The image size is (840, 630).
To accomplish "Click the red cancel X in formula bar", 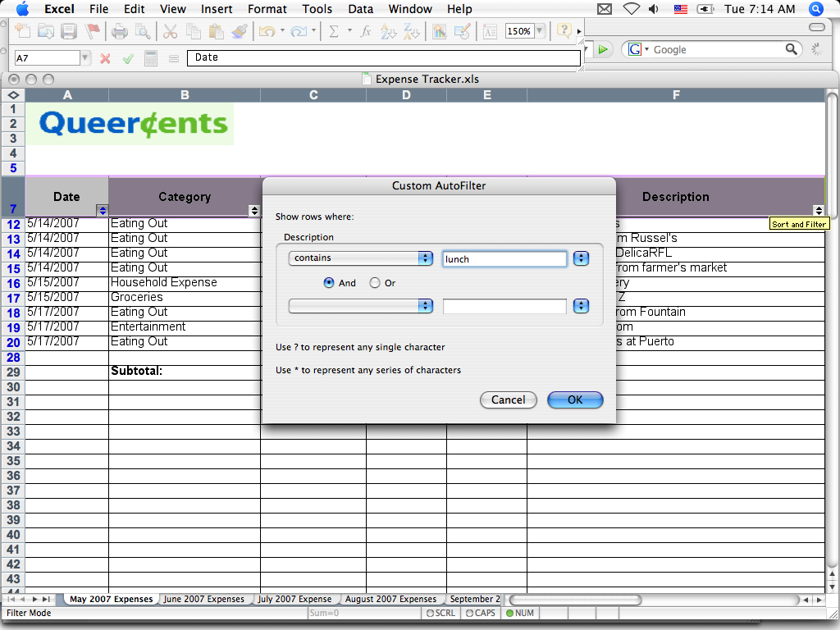I will 105,58.
